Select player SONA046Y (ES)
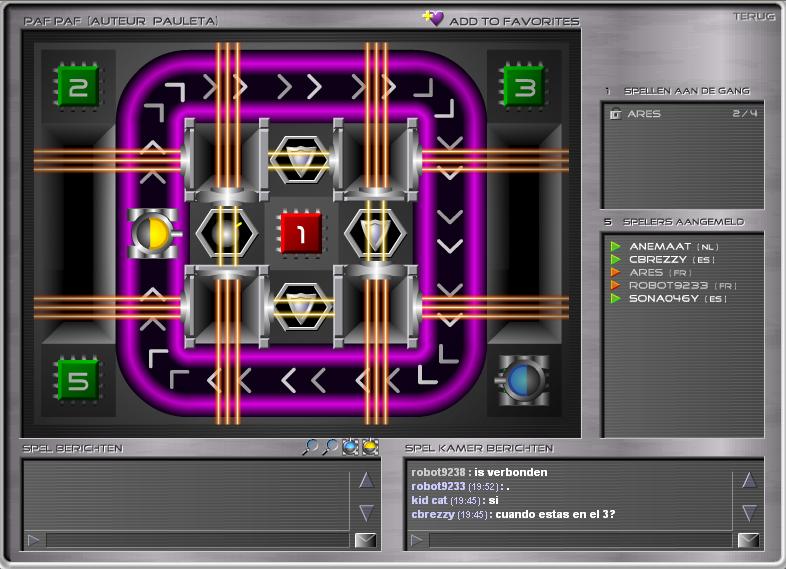 tap(678, 298)
